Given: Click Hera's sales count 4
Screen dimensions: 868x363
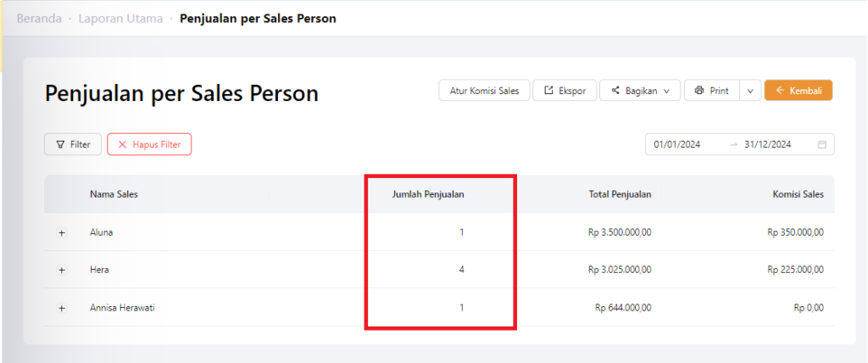Looking at the screenshot, I should pyautogui.click(x=462, y=270).
